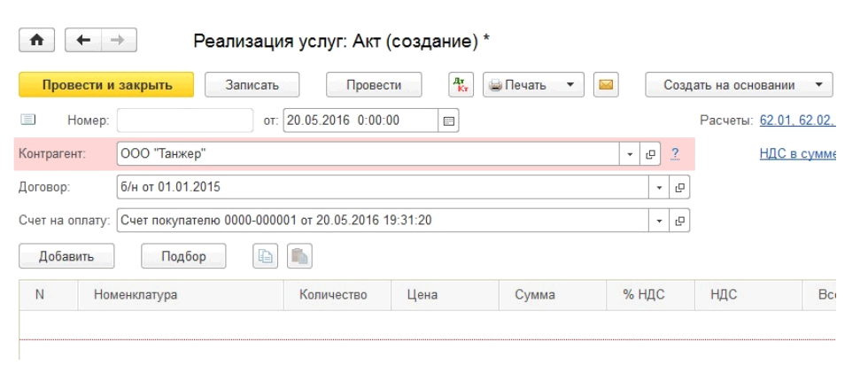Expand the Договор dropdown list
This screenshot has height=389, width=868.
[660, 187]
